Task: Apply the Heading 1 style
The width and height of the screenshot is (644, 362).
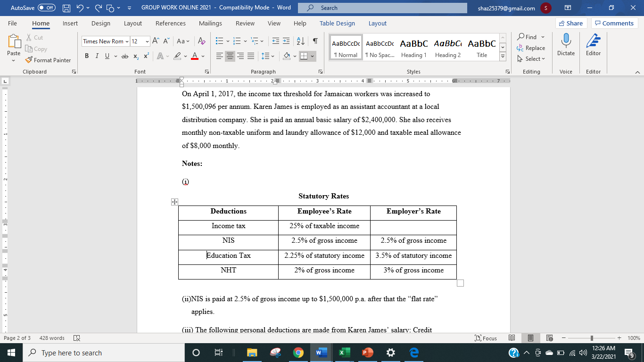Action: pyautogui.click(x=413, y=47)
